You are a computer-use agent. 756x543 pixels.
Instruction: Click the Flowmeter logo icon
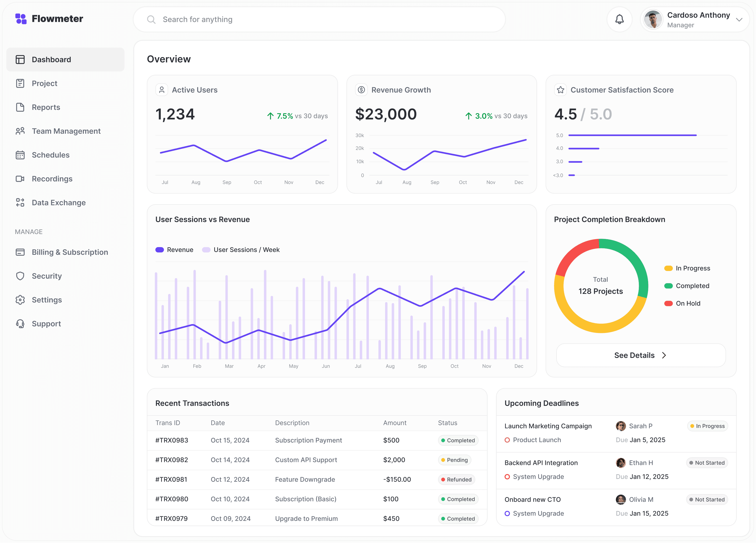click(x=21, y=19)
